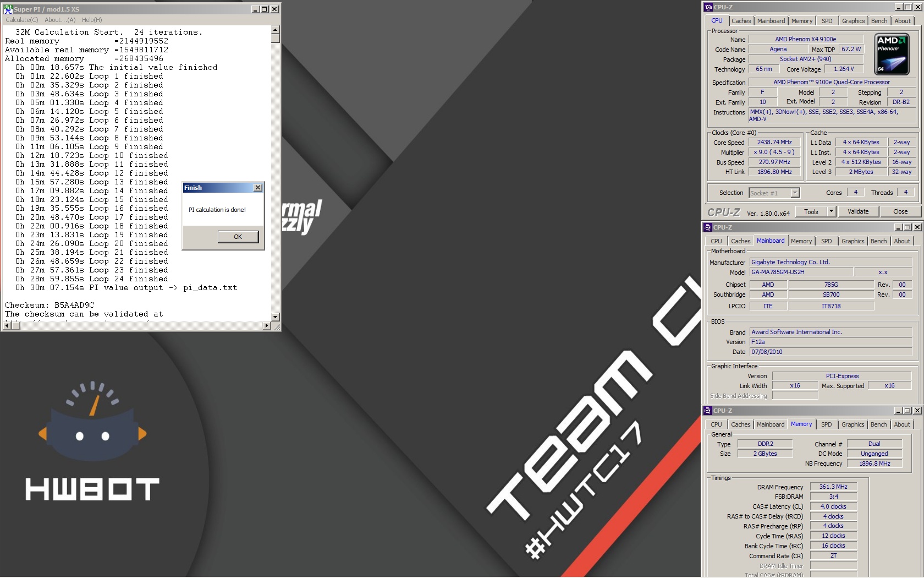Click the AMD Phenom processor logo
This screenshot has height=578, width=924.
pos(892,54)
